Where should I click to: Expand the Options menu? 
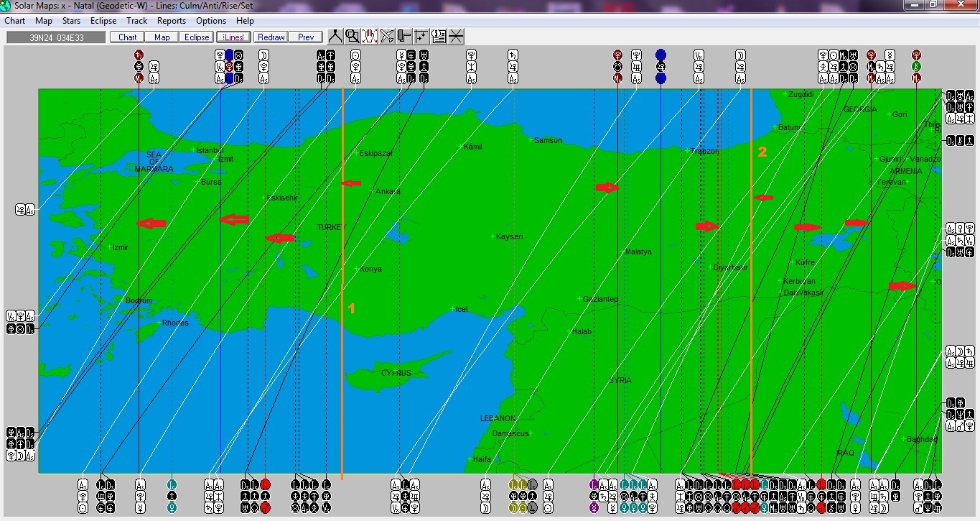pyautogui.click(x=211, y=21)
